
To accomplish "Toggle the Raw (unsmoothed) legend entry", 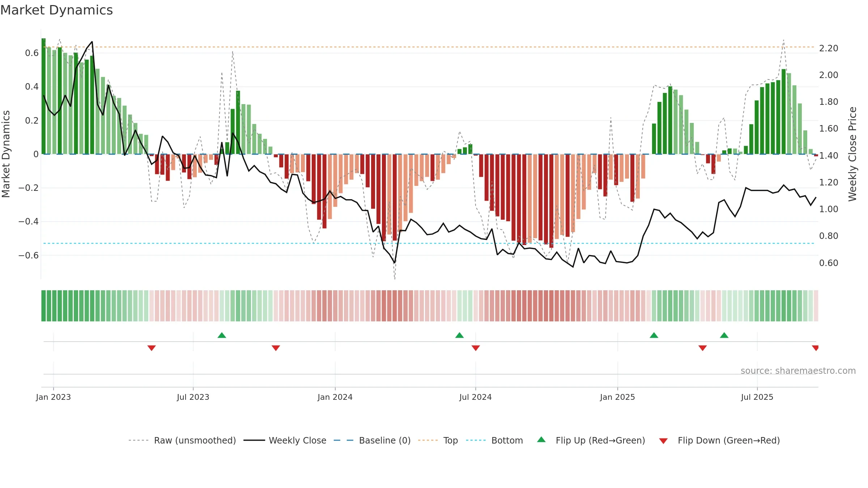I will point(182,440).
